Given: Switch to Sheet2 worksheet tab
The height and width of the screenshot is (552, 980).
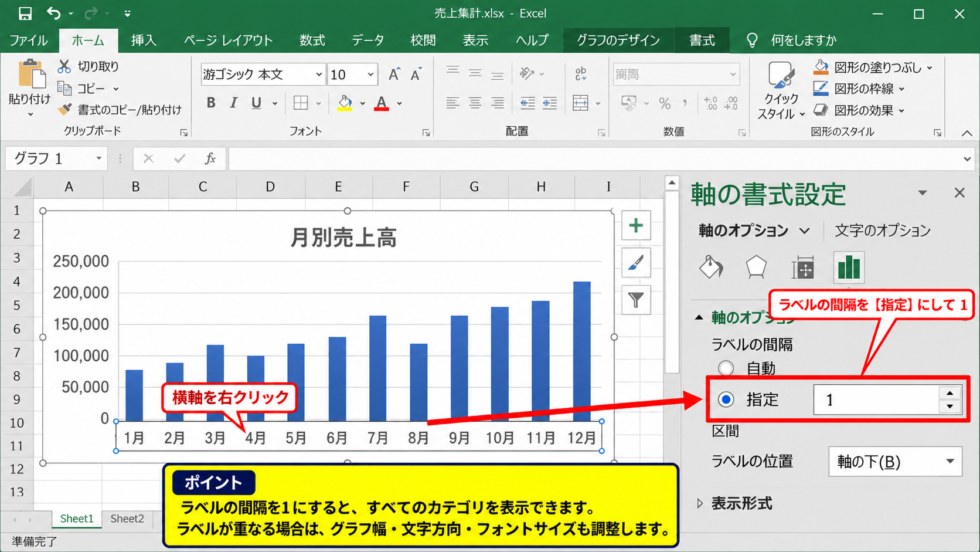Looking at the screenshot, I should tap(127, 519).
